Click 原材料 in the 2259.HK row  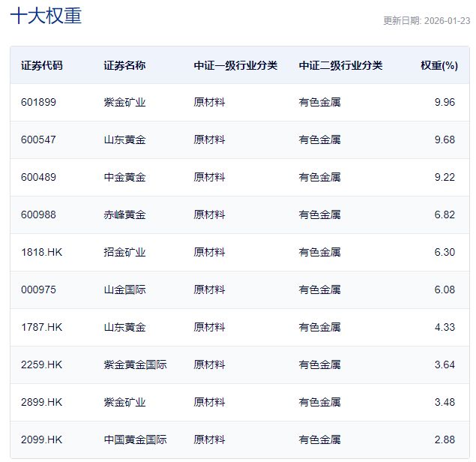tap(209, 364)
